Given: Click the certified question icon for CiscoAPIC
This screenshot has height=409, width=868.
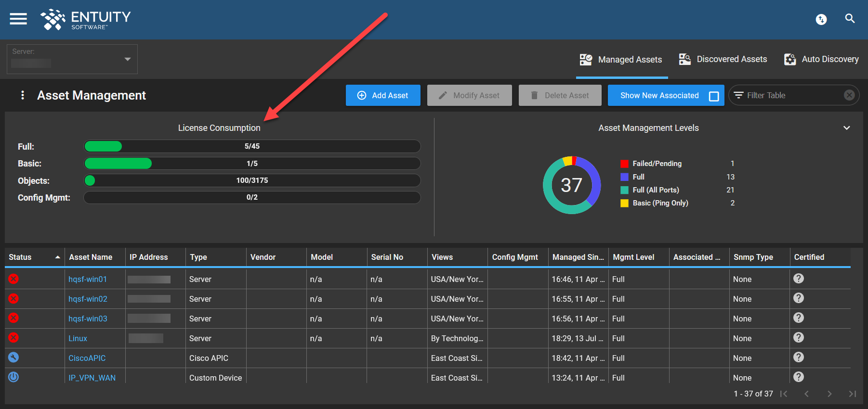Looking at the screenshot, I should tap(799, 357).
